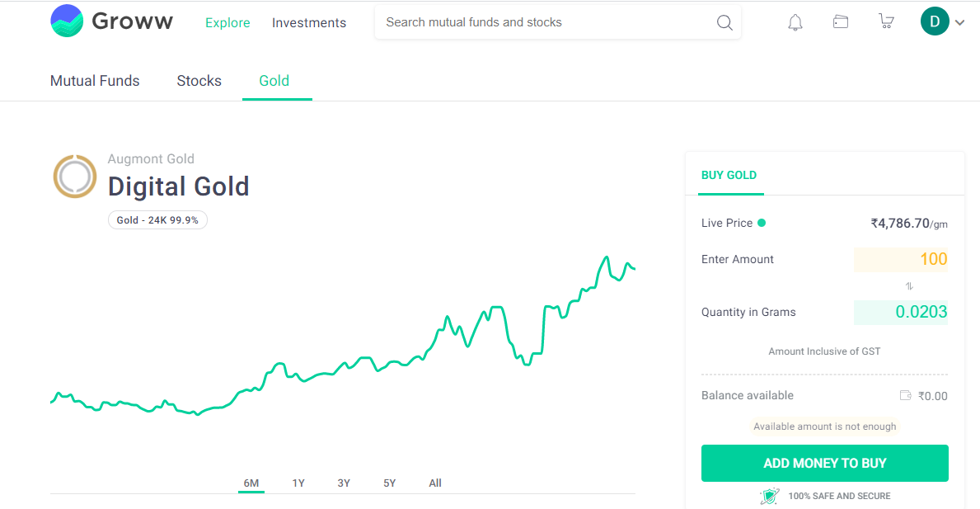Click the safe and secure shield icon
Screen dimensions: 980x509
[x=770, y=496]
